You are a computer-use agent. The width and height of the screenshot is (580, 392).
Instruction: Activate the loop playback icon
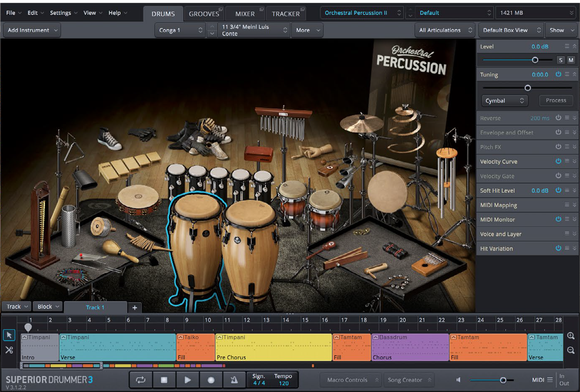[x=141, y=379]
